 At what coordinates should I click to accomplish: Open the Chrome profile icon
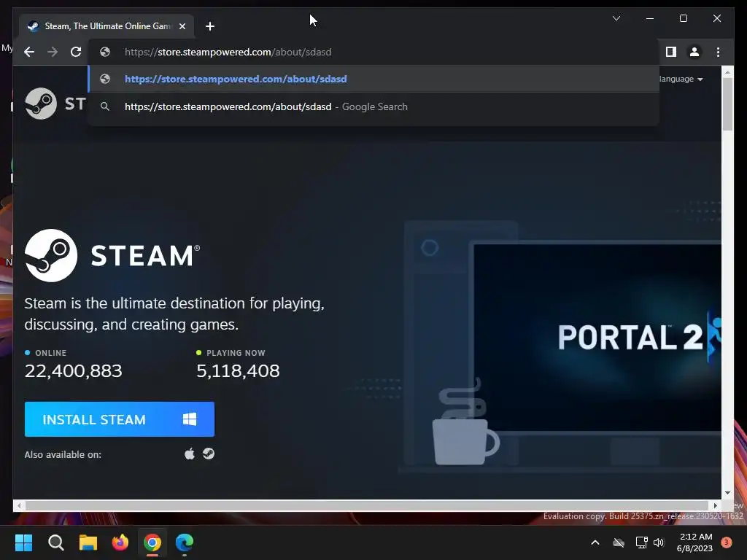[694, 52]
